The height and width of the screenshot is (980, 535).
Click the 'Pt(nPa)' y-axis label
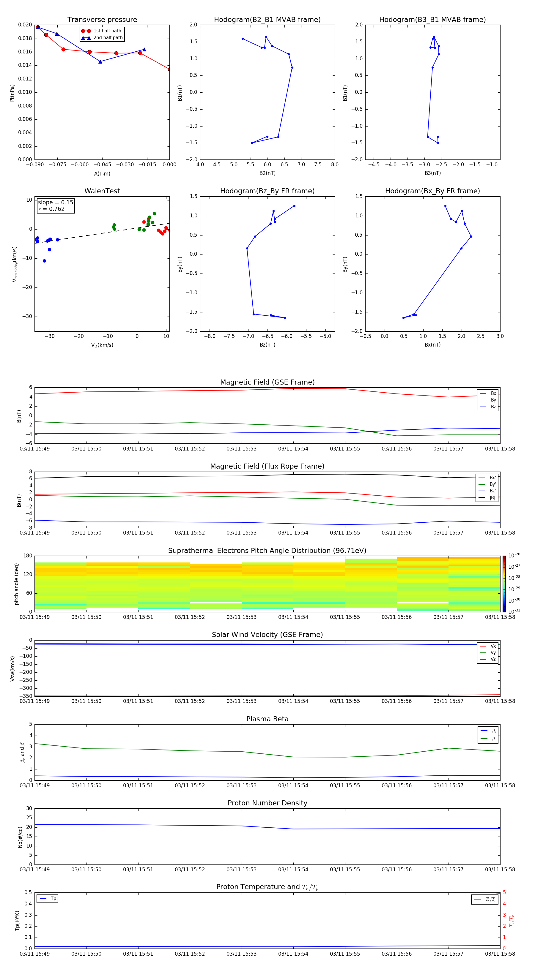(x=12, y=92)
